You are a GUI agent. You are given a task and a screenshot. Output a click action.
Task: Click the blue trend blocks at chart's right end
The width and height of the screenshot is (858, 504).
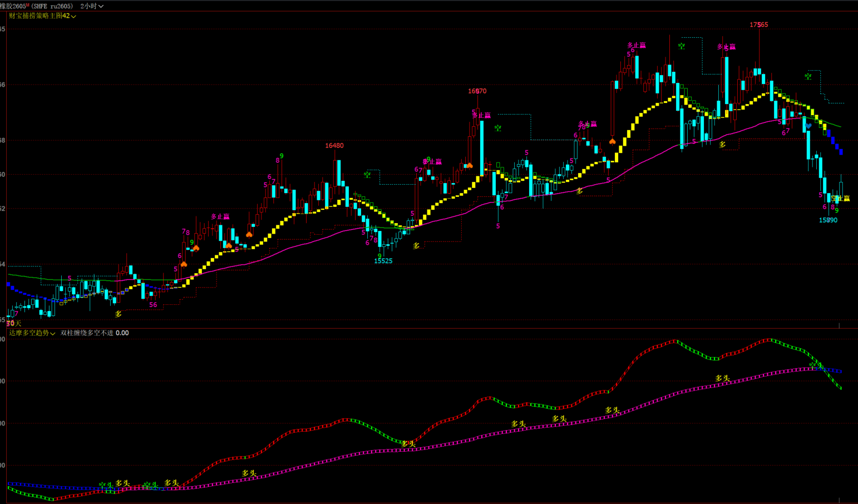(835, 142)
